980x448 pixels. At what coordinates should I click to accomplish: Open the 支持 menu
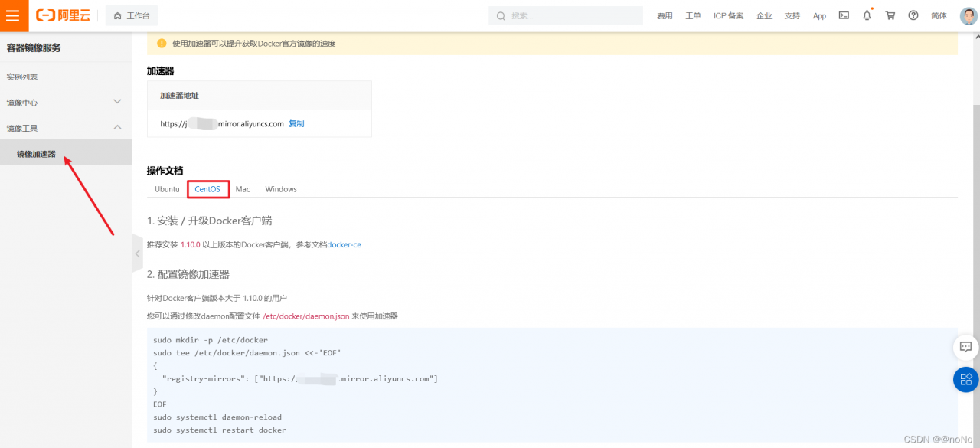(x=792, y=15)
